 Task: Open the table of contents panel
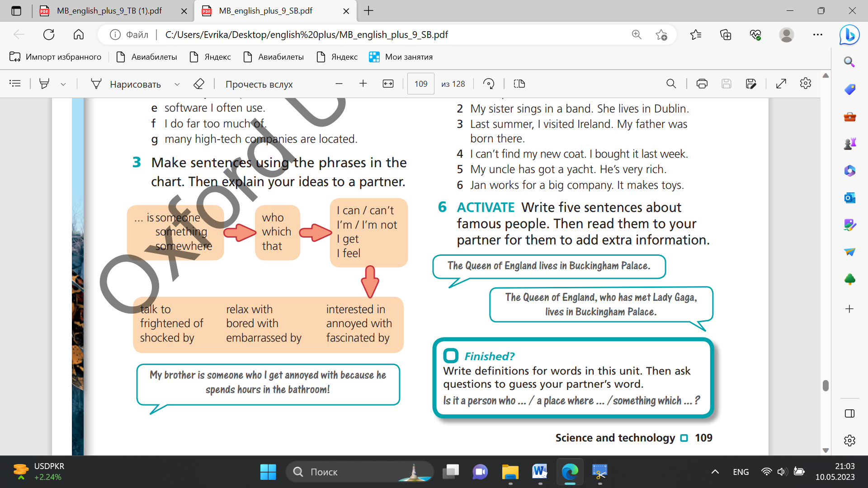click(x=15, y=84)
